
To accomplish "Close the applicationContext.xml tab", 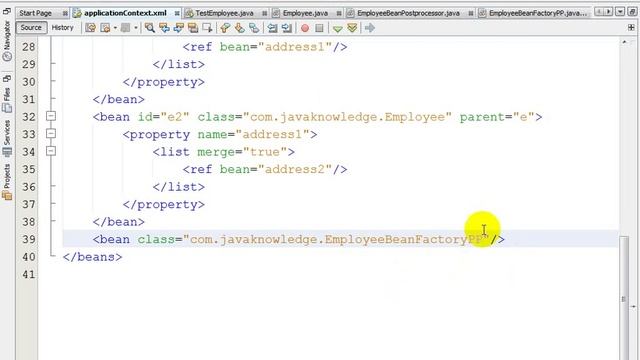I will [x=177, y=13].
